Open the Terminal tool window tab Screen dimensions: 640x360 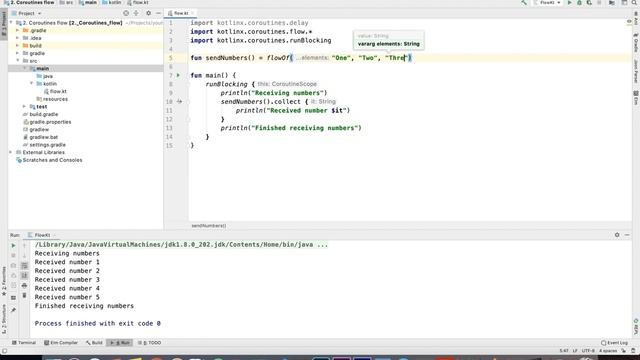tap(24, 343)
